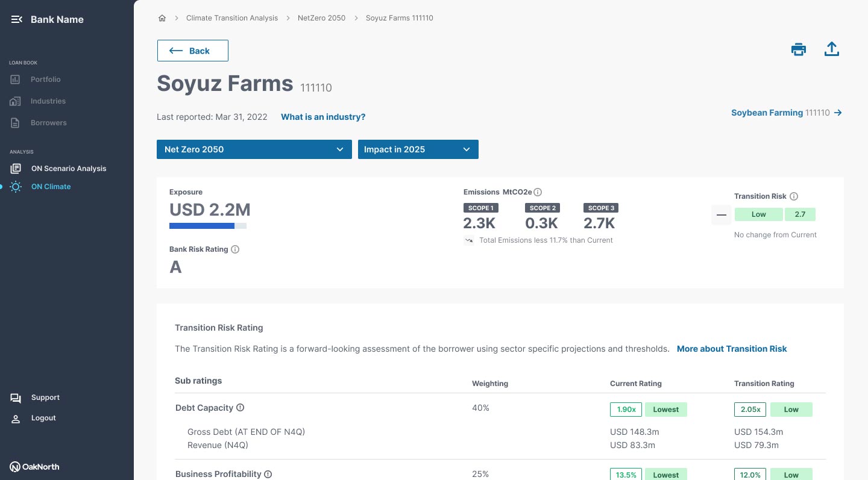Navigate to Climate Transition Analysis breadcrumb

tap(232, 18)
